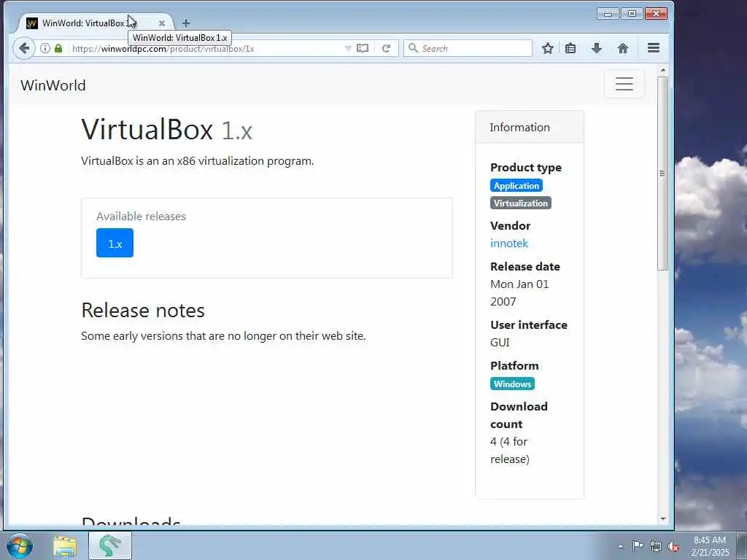The height and width of the screenshot is (560, 747).
Task: Select the WinWorld: VirtualBox tab
Action: pos(95,23)
